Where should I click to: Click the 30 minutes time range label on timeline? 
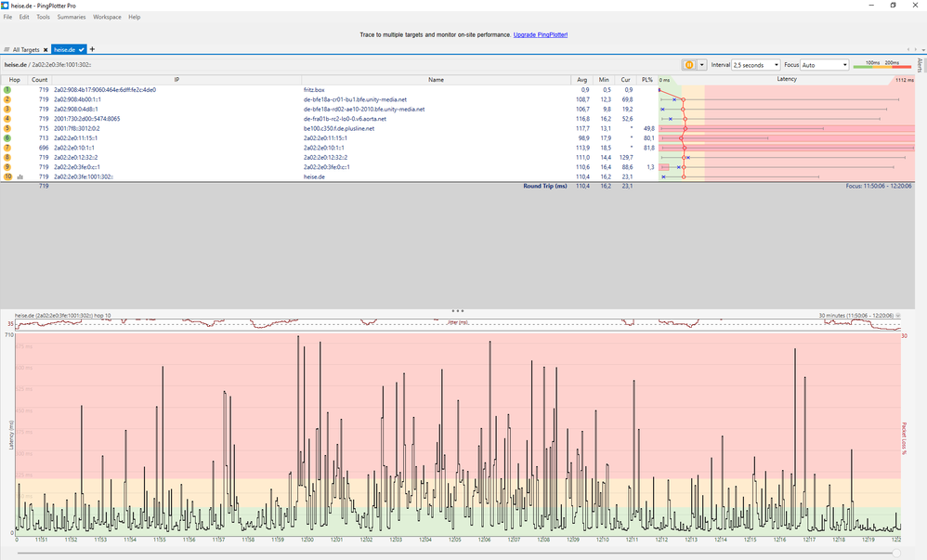[856, 316]
